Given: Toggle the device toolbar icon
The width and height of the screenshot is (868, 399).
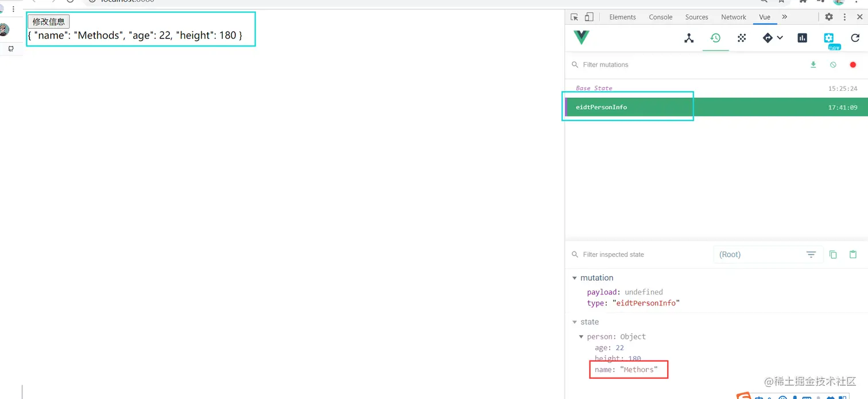Looking at the screenshot, I should click(x=589, y=17).
